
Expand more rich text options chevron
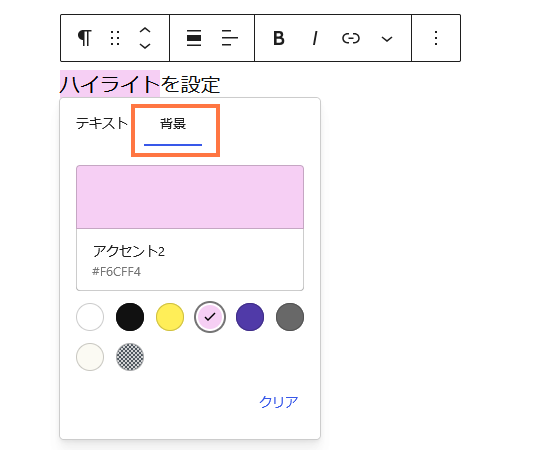pos(387,39)
